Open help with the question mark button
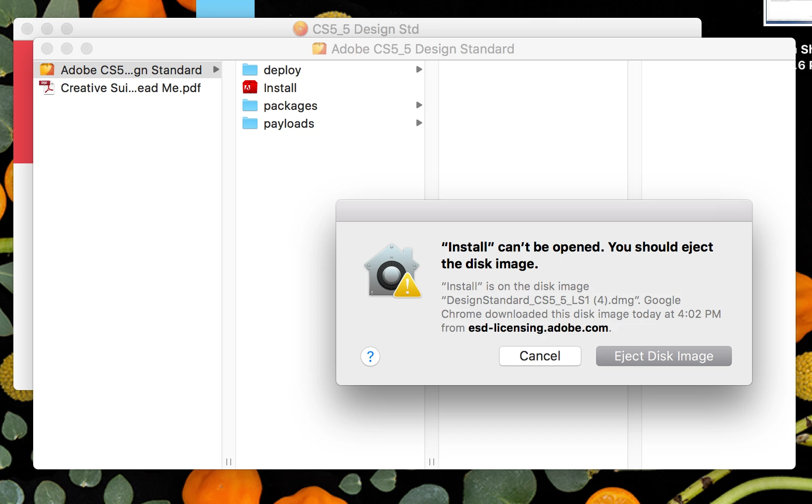This screenshot has height=504, width=812. click(x=370, y=356)
